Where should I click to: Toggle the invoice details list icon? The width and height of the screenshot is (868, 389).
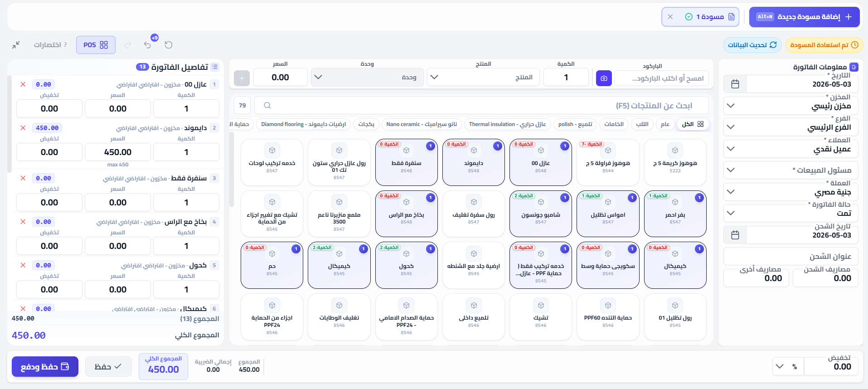[215, 67]
